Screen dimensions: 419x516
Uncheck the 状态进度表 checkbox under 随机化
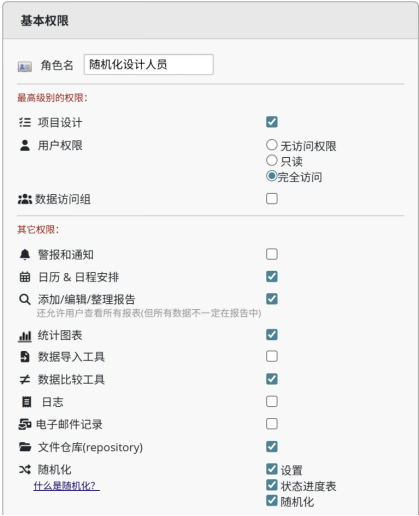tap(272, 485)
